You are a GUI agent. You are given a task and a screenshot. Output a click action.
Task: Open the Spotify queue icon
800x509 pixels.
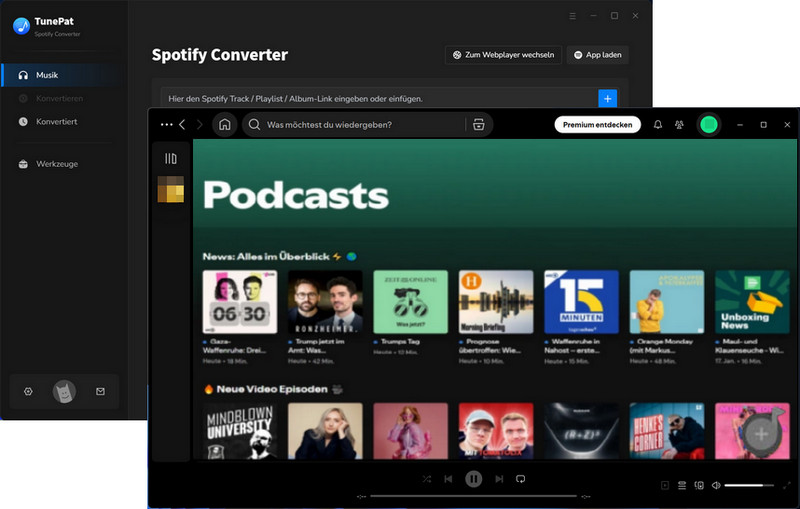click(x=682, y=486)
